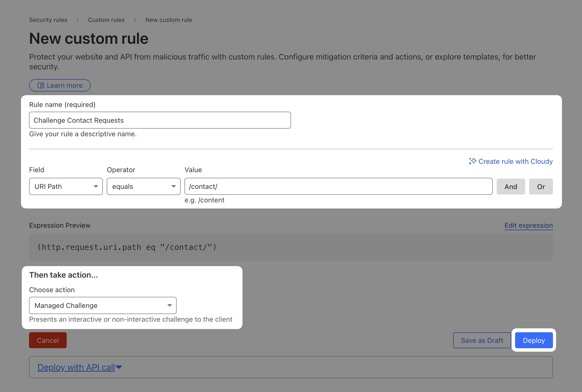582x392 pixels.
Task: Click the expression preview code text
Action: point(127,247)
